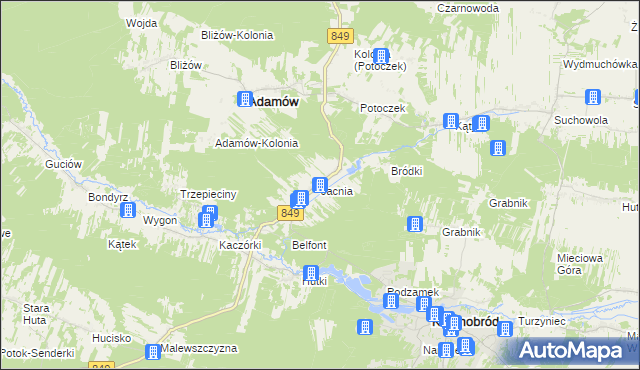This screenshot has height=370, width=640.
Task: Click building marker west of Grabnik label
Action: coord(415,224)
